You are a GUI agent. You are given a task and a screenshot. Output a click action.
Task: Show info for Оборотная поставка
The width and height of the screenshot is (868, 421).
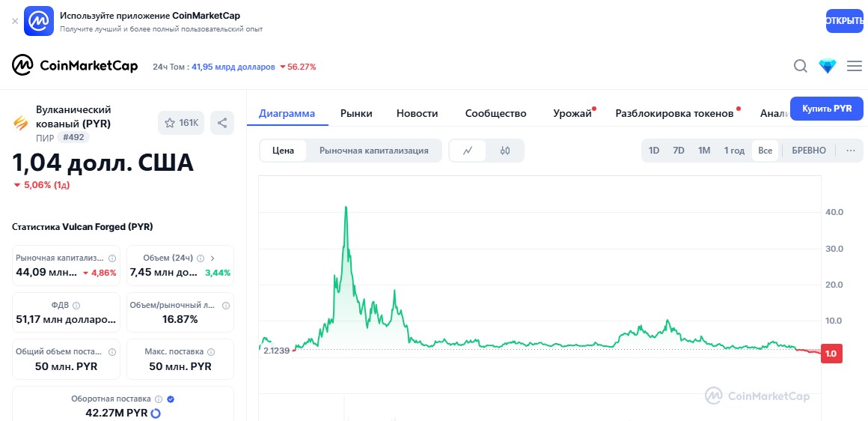159,399
